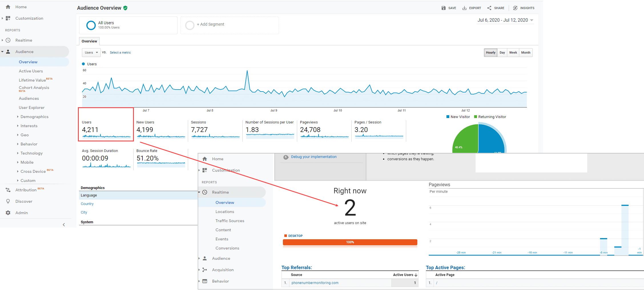Open the Insights icon
This screenshot has width=644, height=290.
tap(515, 8)
